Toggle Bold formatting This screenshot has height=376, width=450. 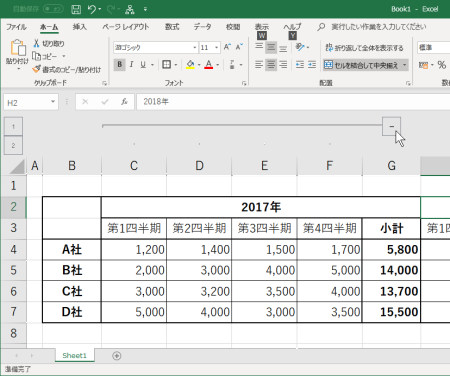(119, 64)
